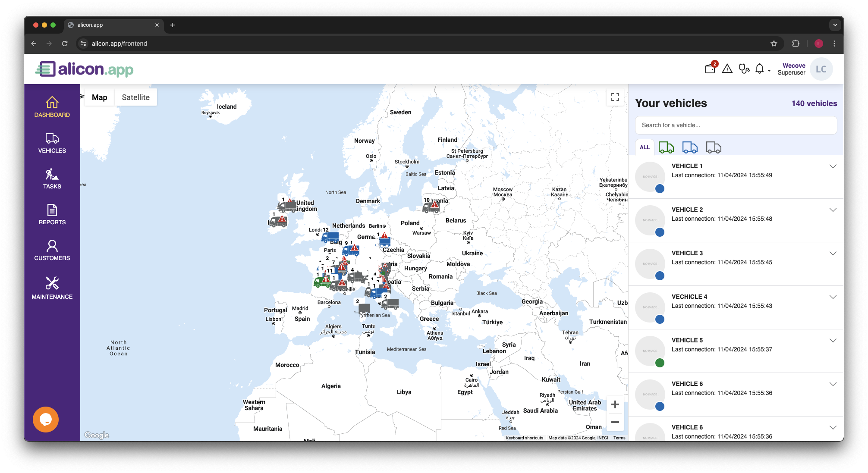Screen dimensions: 868x473
Task: Toggle fullscreen map view
Action: tap(615, 97)
